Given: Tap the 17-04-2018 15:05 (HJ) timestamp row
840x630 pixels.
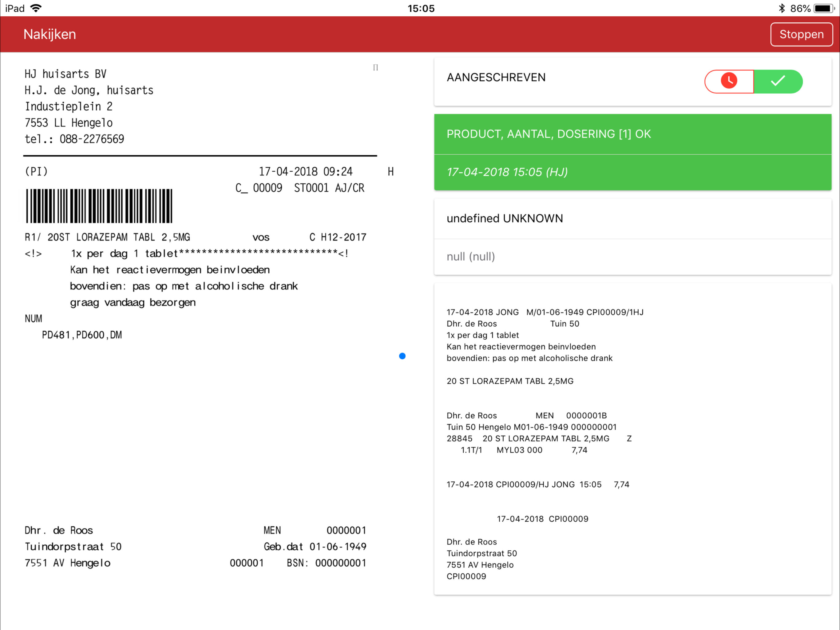Looking at the screenshot, I should click(633, 172).
